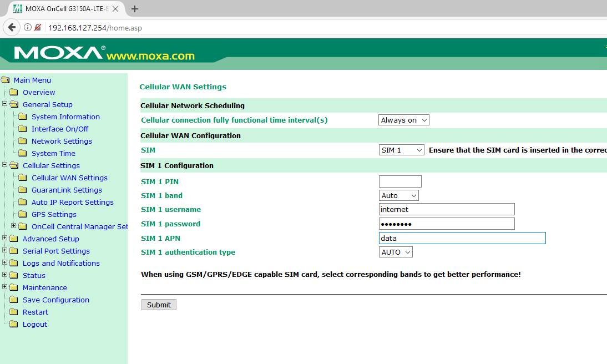Expand the Maintenance tree node
The image size is (607, 364).
(4, 287)
